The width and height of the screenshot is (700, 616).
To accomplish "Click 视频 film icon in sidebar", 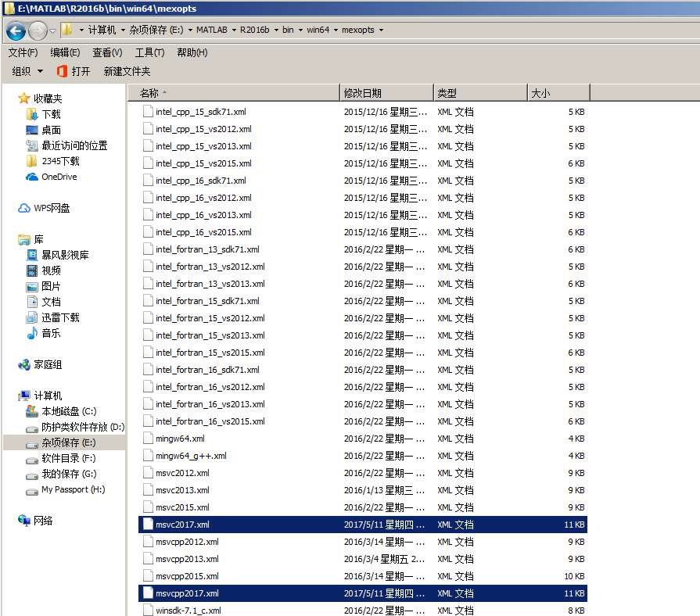I will [x=32, y=270].
